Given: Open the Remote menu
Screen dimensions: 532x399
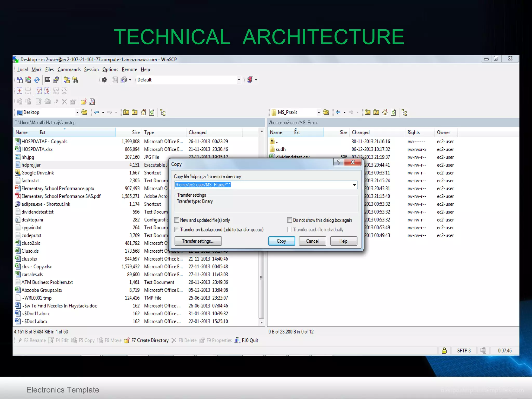Looking at the screenshot, I should pyautogui.click(x=129, y=70).
